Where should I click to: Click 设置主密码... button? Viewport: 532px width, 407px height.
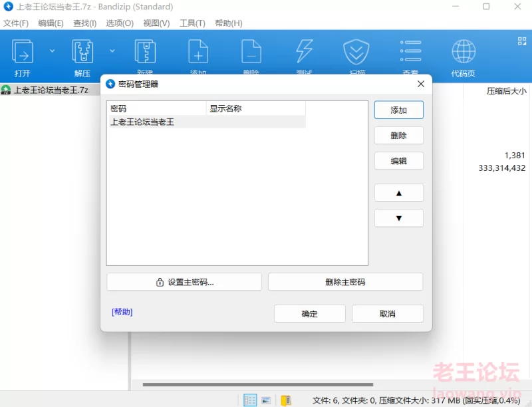tap(184, 282)
